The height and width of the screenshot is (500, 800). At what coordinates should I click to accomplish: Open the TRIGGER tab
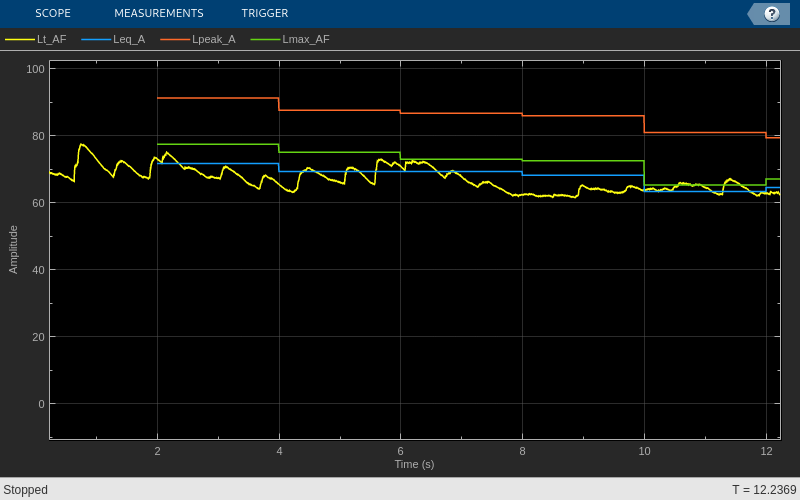click(265, 13)
